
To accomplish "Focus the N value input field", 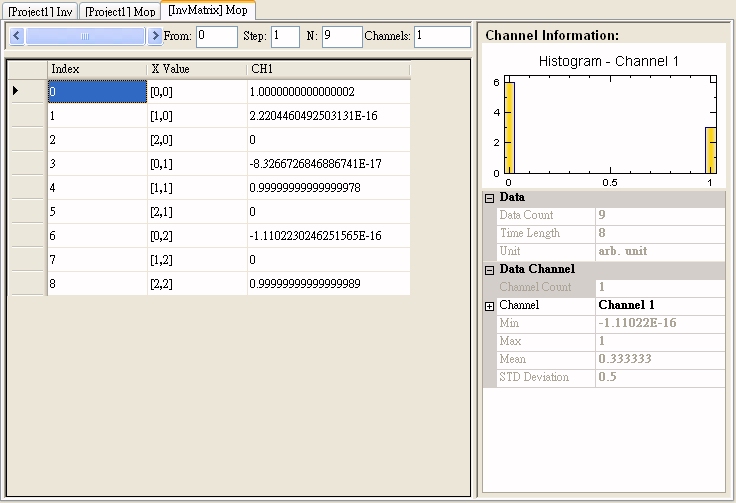I will [x=341, y=36].
